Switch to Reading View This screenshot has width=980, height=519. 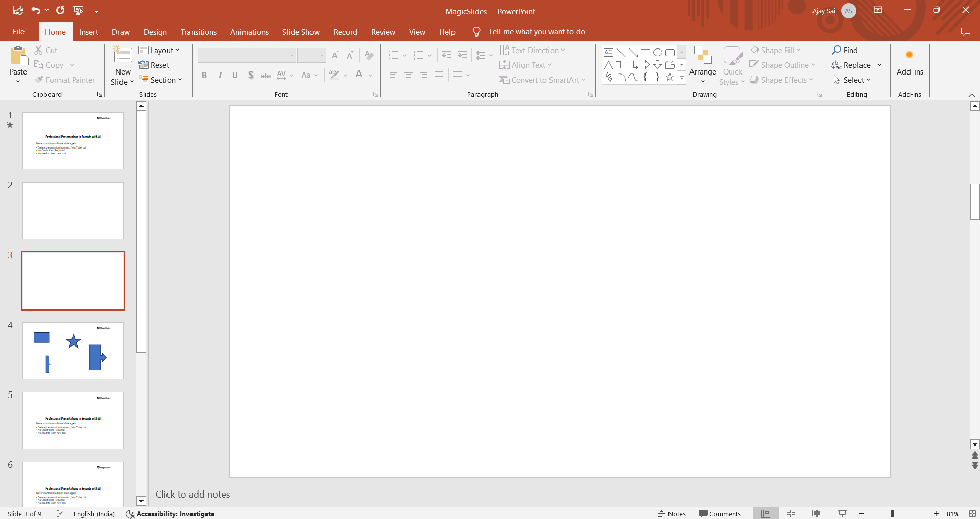(817, 514)
